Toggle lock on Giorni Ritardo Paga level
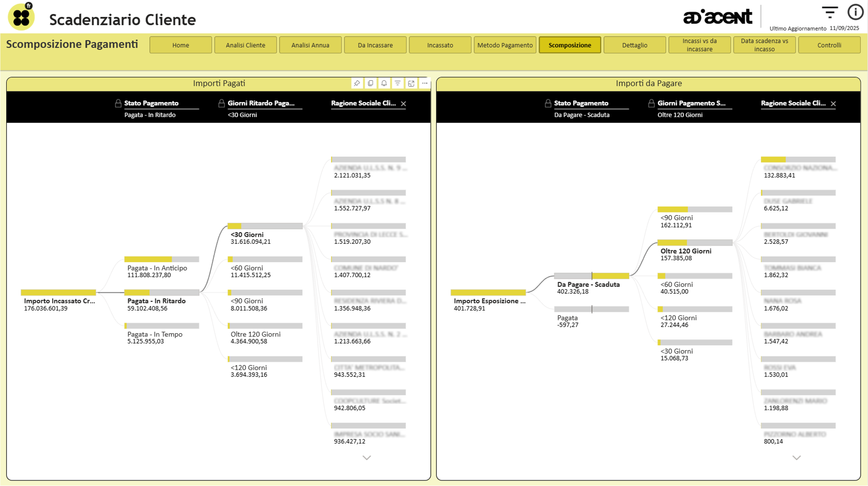 click(x=221, y=103)
